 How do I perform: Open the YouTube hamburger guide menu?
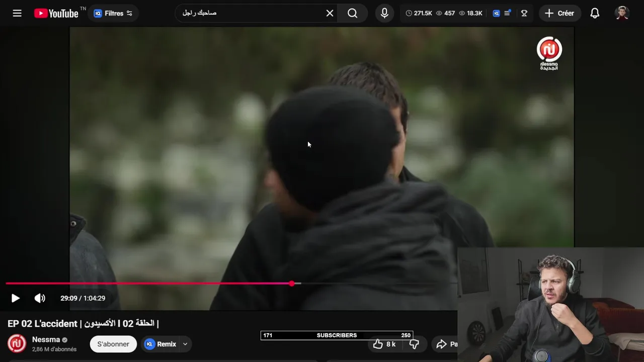(17, 14)
